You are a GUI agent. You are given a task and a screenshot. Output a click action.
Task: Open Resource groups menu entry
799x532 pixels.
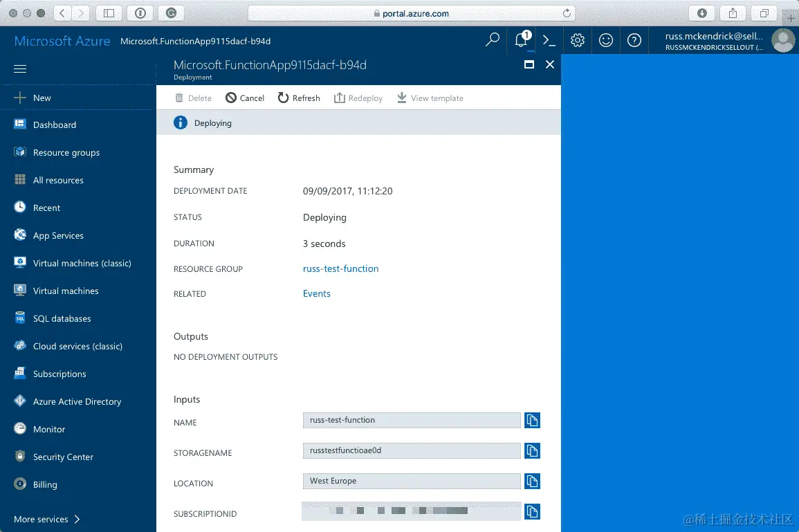coord(66,152)
